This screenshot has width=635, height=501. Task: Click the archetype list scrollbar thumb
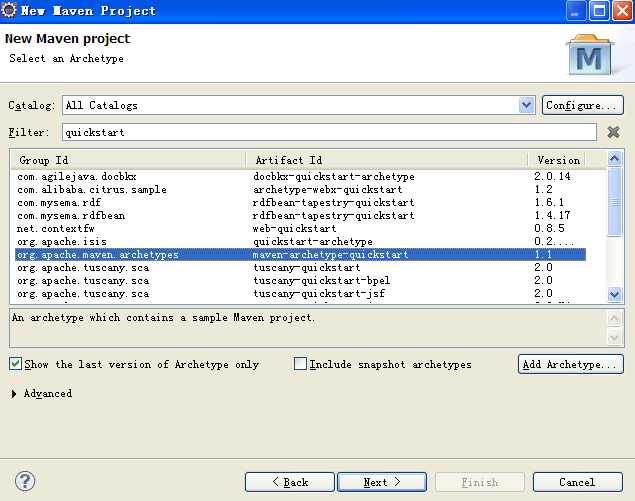pyautogui.click(x=614, y=202)
